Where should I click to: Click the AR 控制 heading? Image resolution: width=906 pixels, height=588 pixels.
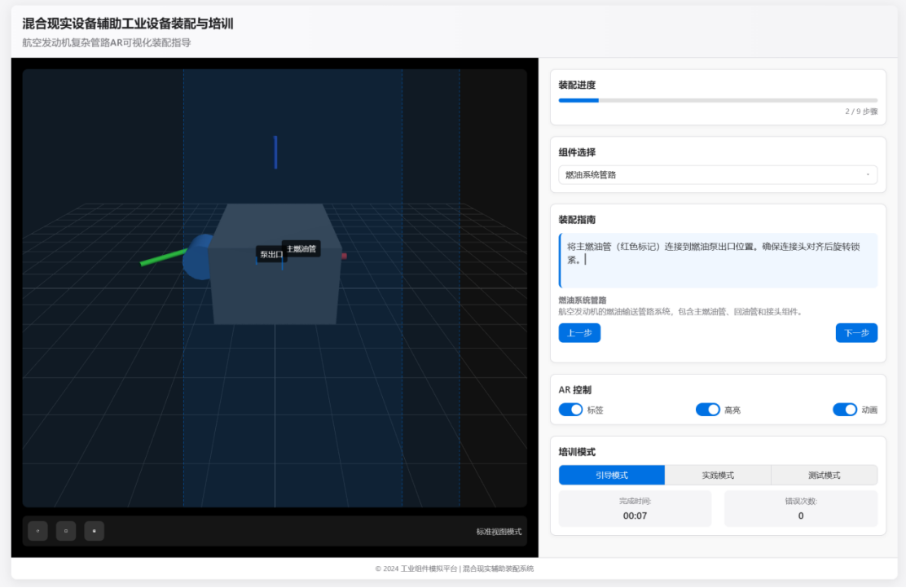pyautogui.click(x=575, y=390)
